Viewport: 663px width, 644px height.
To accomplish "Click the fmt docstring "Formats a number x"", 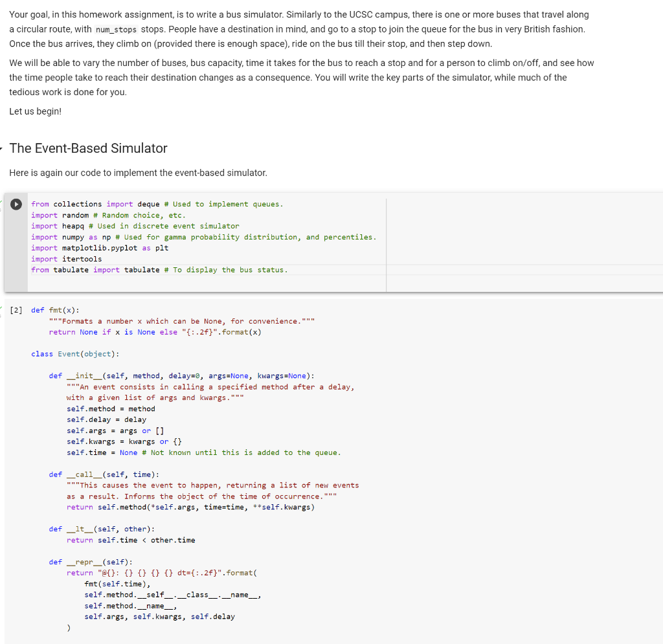I will tap(182, 321).
